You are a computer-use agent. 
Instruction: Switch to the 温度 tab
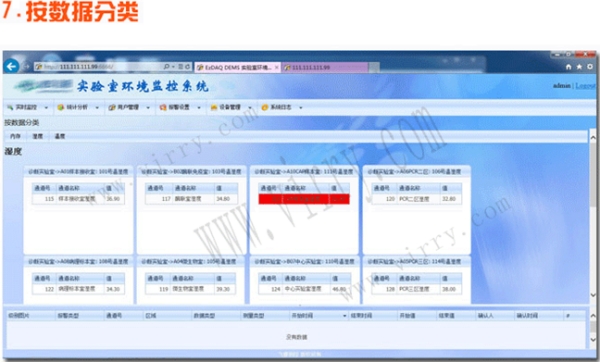tap(60, 136)
